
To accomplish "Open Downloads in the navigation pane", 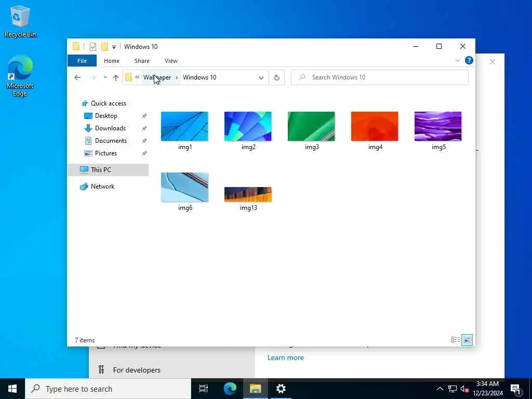I will tap(110, 128).
